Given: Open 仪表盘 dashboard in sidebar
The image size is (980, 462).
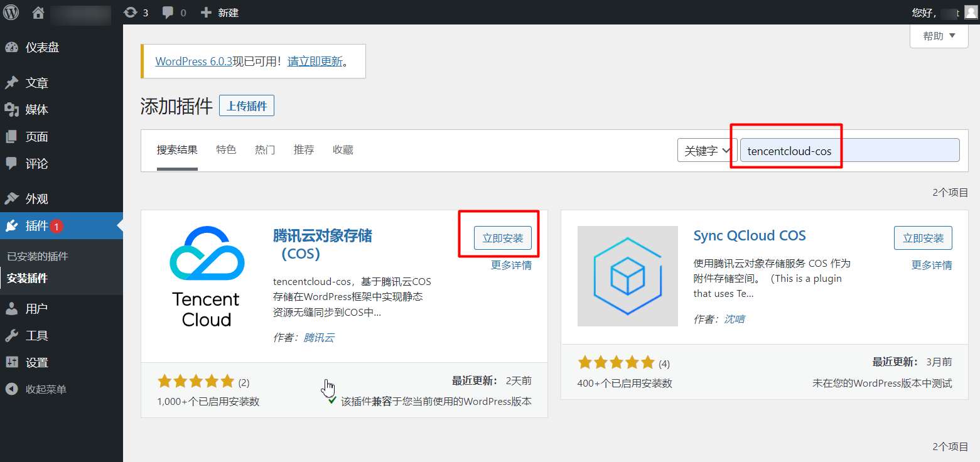Looking at the screenshot, I should tap(42, 47).
